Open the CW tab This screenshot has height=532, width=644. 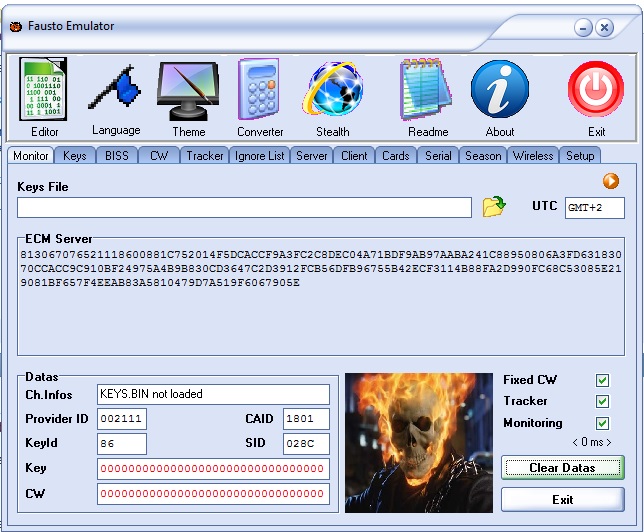click(159, 156)
